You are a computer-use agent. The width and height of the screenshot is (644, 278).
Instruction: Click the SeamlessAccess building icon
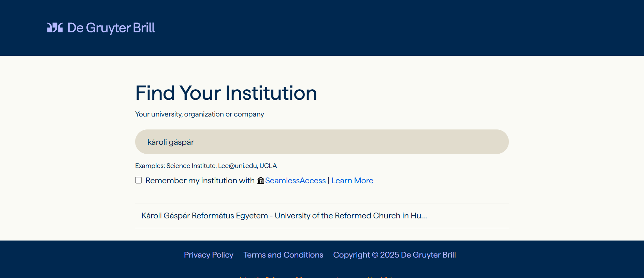pos(261,181)
